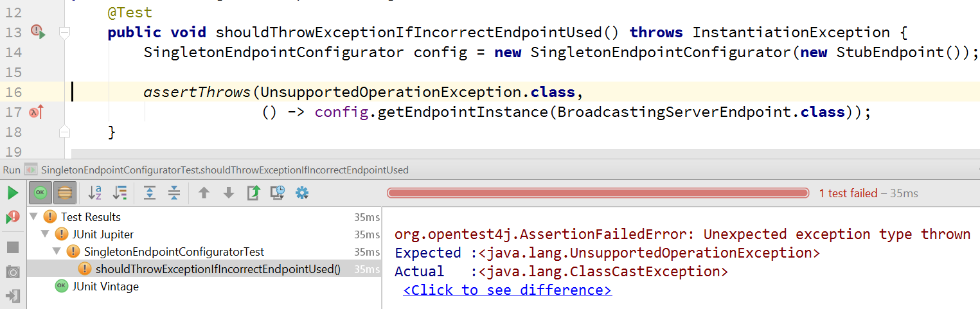
Task: Select JUnit Vintage in test tree
Action: [x=105, y=287]
